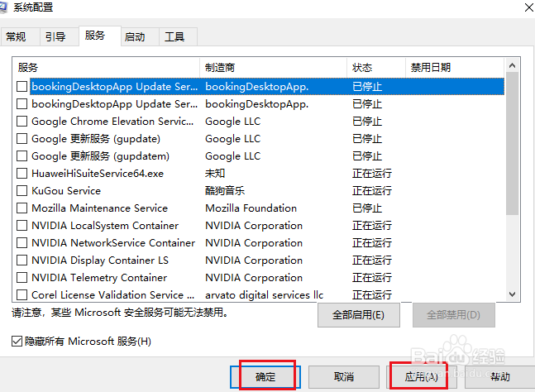
Task: Close the 系统配置 window
Action: pos(528,7)
